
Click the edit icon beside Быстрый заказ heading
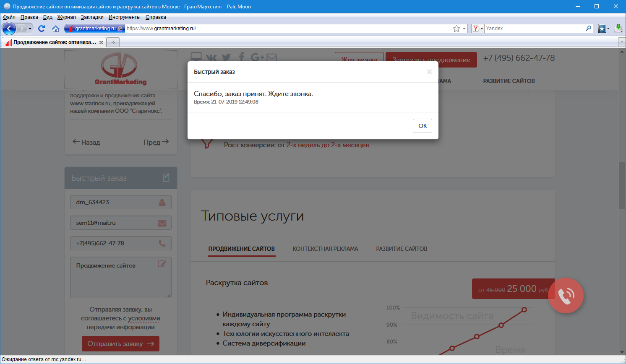(166, 178)
